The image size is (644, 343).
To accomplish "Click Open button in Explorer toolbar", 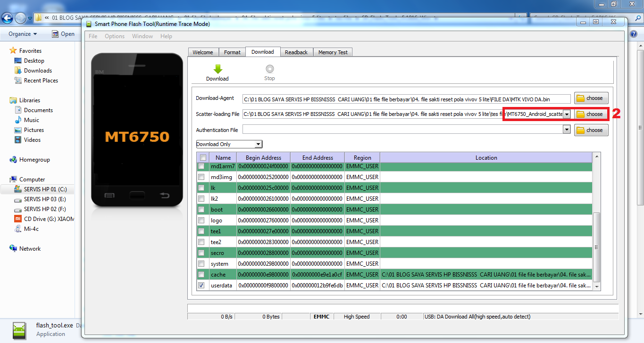I will (63, 34).
